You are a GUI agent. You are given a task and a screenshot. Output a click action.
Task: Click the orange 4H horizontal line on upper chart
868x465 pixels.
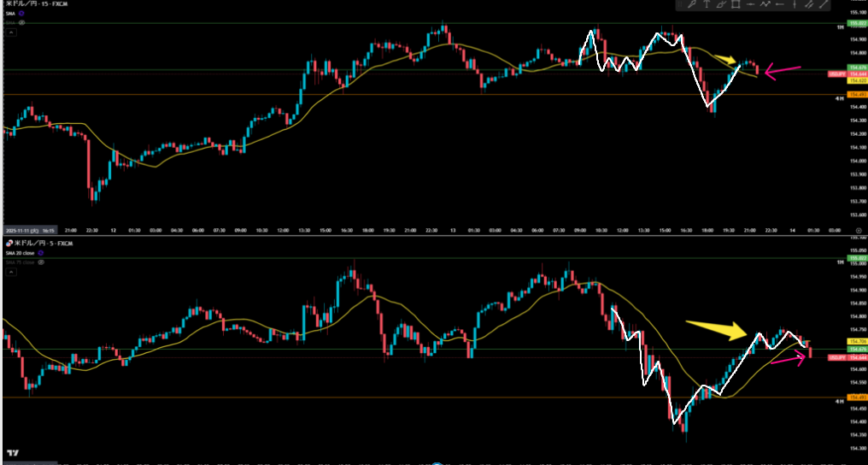pos(427,94)
